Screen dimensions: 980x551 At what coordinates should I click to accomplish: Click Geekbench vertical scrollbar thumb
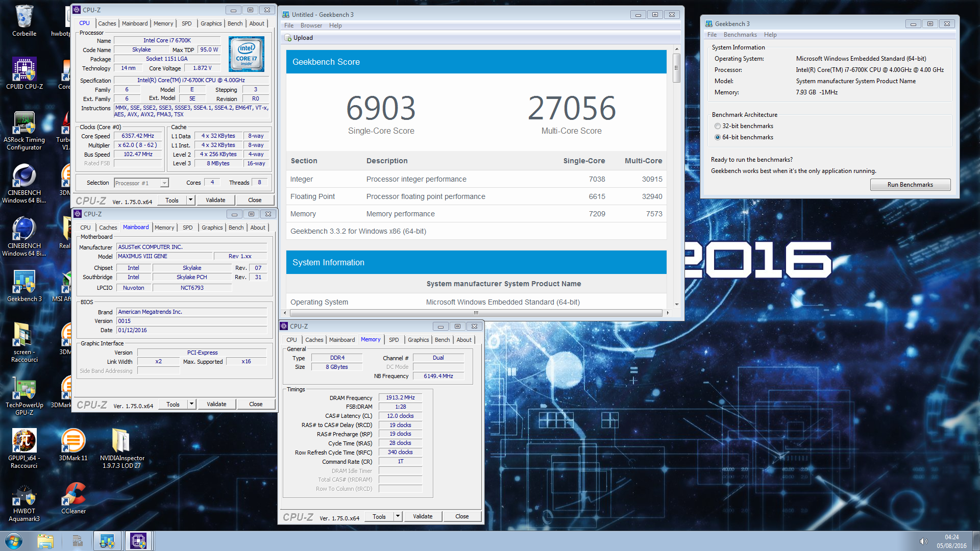click(676, 68)
